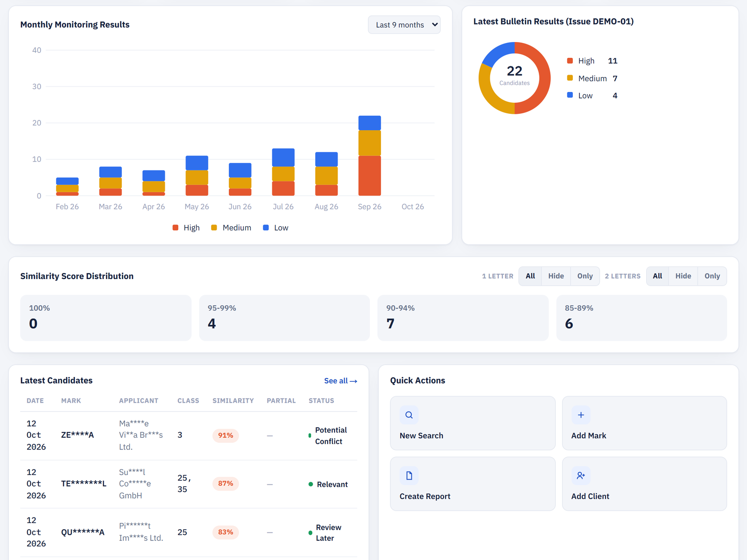Click the High legend entry in bulletin results

[592, 61]
